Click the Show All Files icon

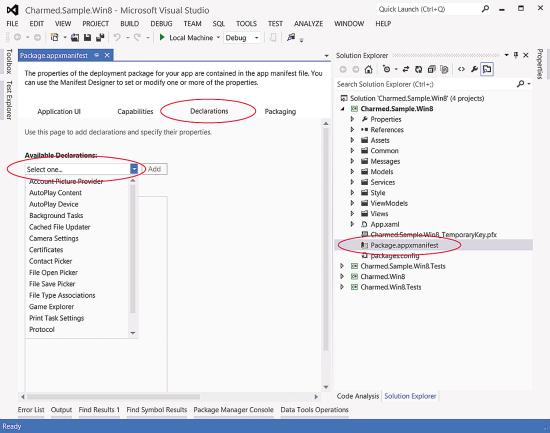(x=444, y=69)
